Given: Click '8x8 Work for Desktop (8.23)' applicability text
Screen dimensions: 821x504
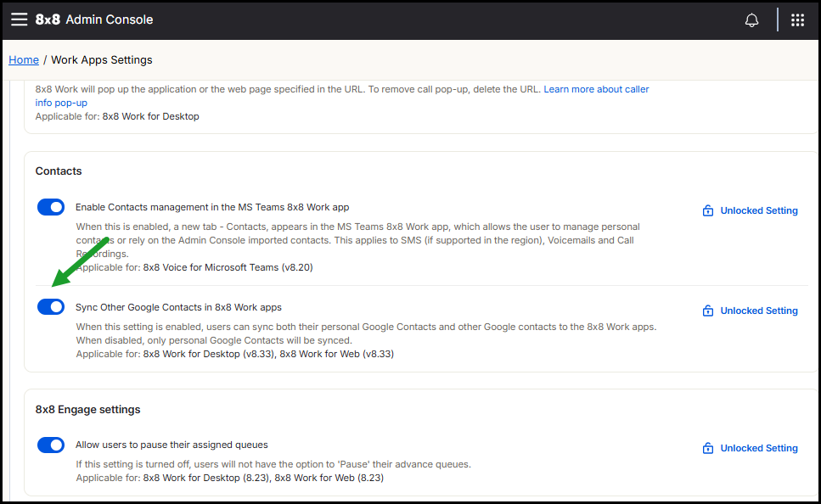Looking at the screenshot, I should (x=206, y=478).
